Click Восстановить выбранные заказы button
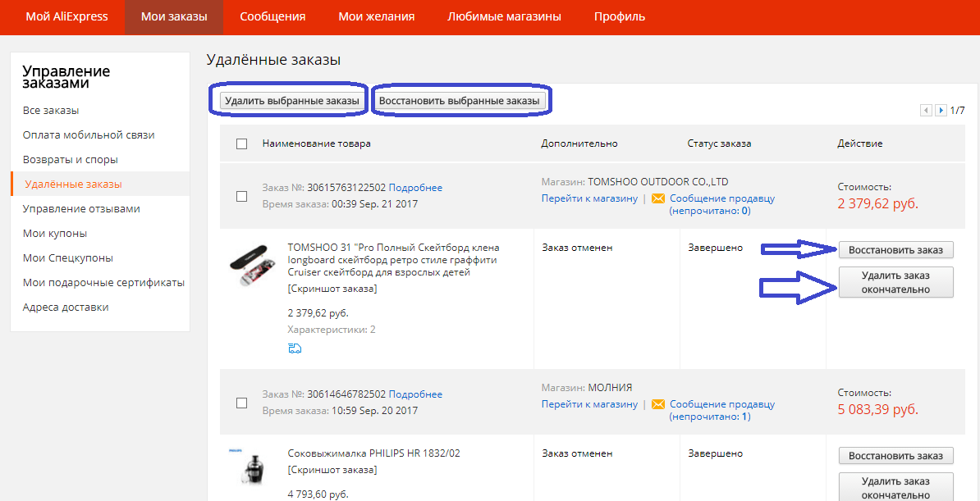980x501 pixels. 460,101
